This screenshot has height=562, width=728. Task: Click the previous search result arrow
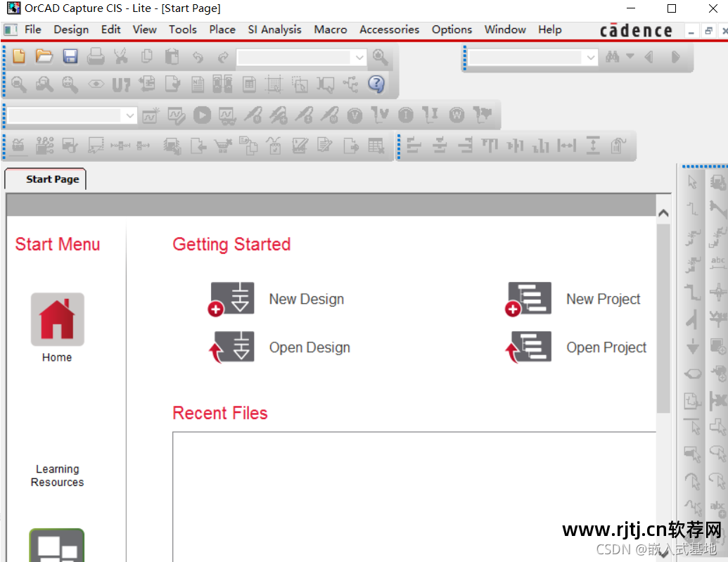pos(649,57)
